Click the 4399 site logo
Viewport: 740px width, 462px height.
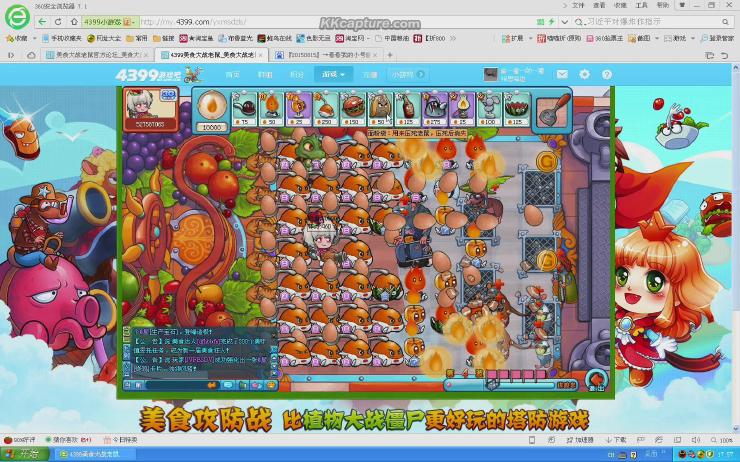tap(158, 75)
